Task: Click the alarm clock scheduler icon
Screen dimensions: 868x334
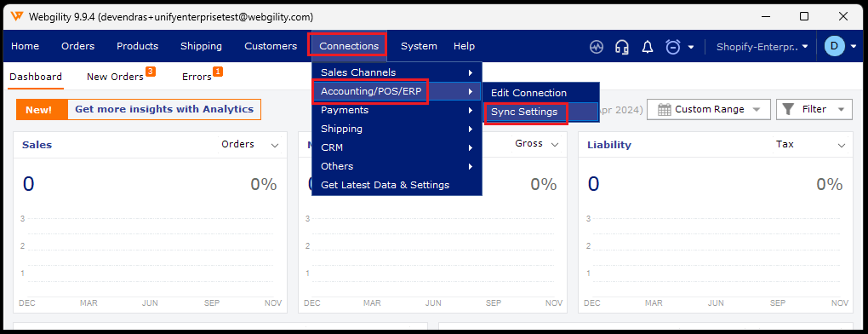Action: [673, 47]
